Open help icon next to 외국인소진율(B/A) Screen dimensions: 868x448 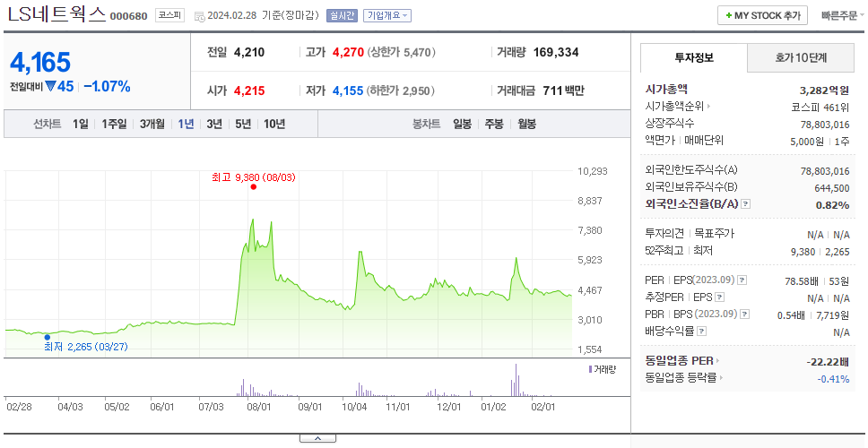click(x=746, y=204)
